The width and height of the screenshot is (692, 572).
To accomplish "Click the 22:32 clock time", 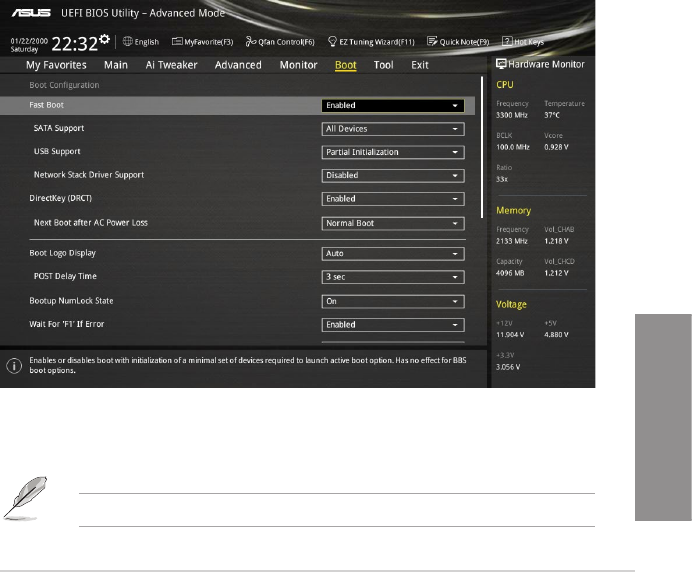I will pos(75,44).
